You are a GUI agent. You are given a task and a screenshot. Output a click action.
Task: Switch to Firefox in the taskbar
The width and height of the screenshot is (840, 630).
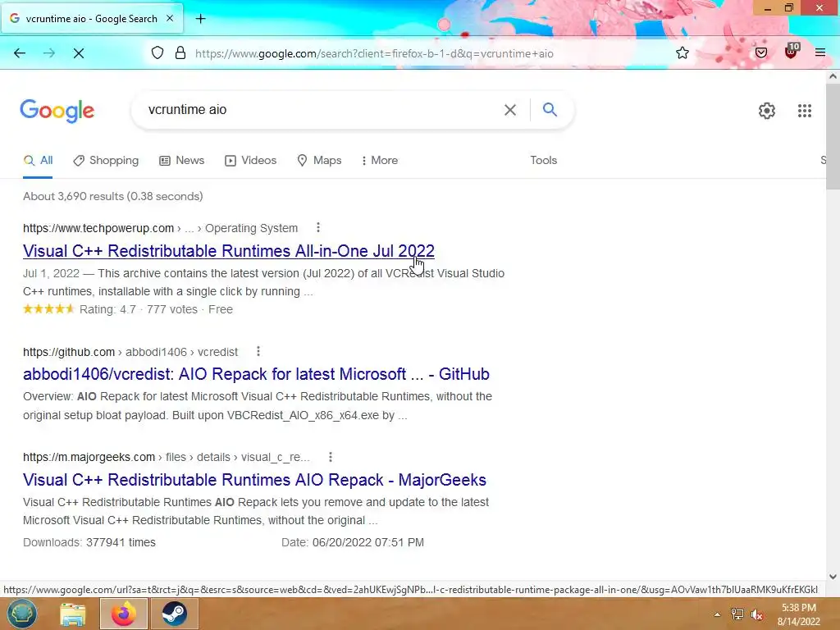124,614
